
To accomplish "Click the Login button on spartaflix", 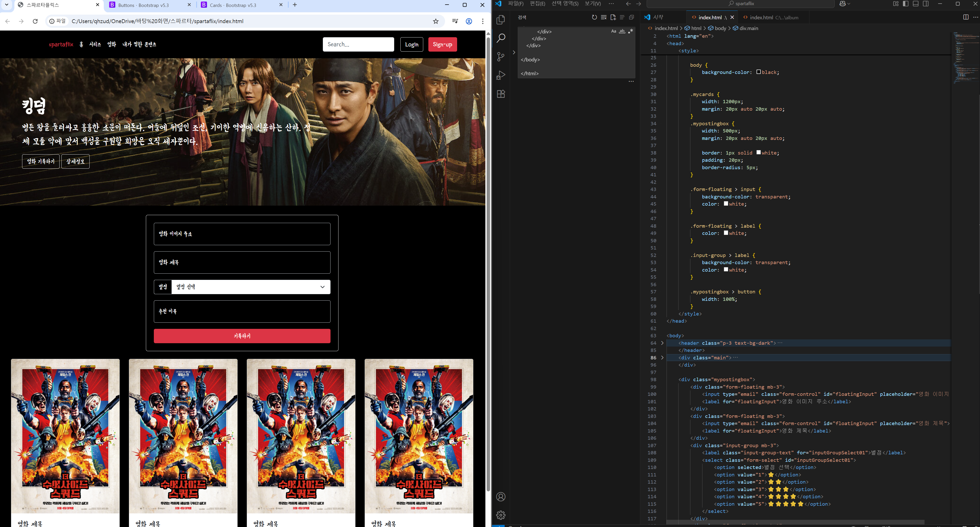I will pyautogui.click(x=412, y=44).
